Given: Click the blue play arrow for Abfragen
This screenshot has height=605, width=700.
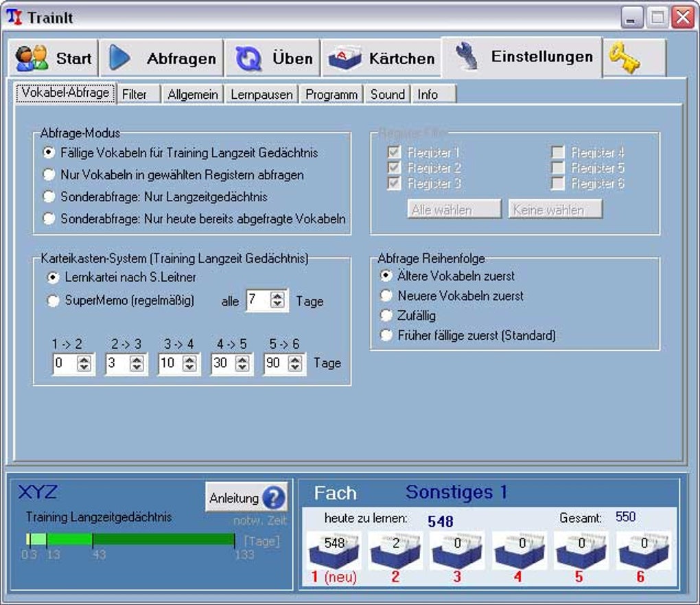Looking at the screenshot, I should [x=119, y=58].
